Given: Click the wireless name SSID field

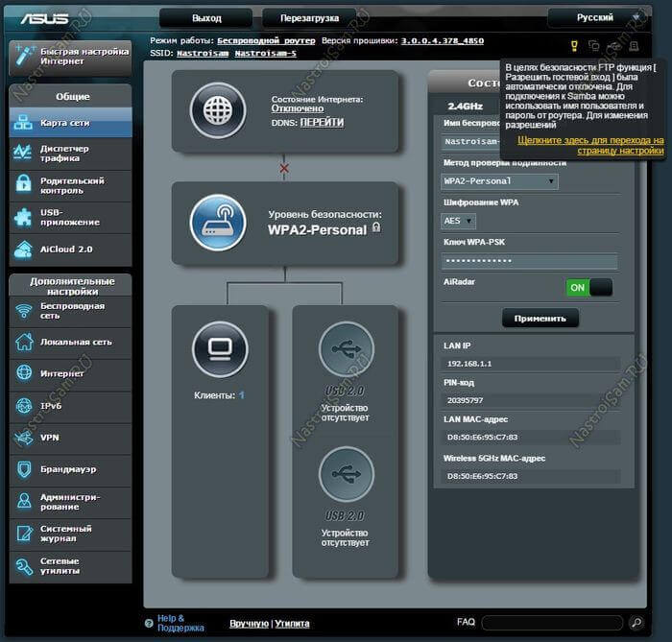Looking at the screenshot, I should point(470,141).
